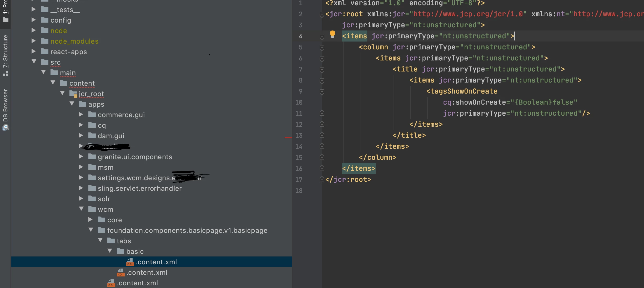This screenshot has width=644, height=288.
Task: Open the Project tool window tab
Action: pyautogui.click(x=5, y=12)
